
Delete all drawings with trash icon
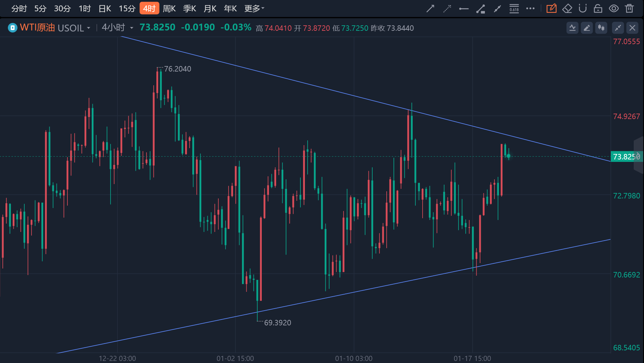click(629, 9)
